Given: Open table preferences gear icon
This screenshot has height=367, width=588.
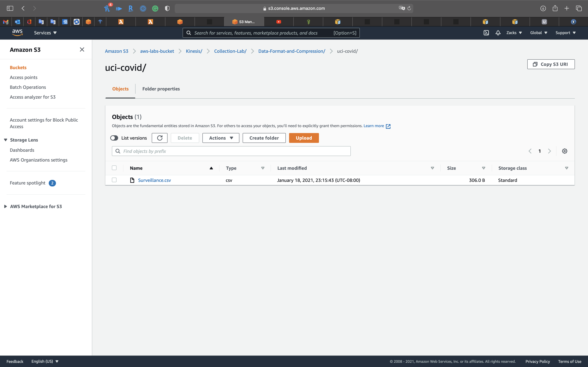Looking at the screenshot, I should click(564, 151).
